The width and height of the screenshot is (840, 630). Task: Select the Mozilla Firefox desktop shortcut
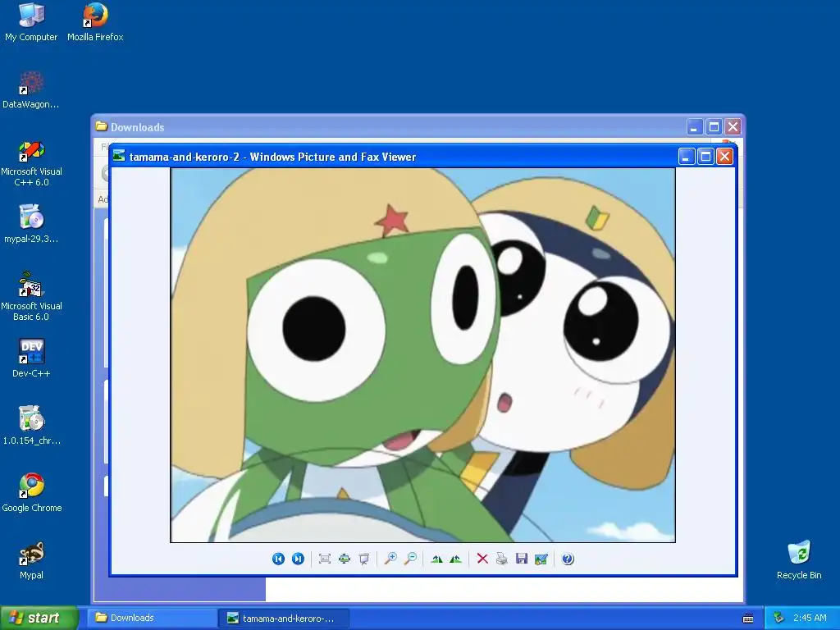95,22
